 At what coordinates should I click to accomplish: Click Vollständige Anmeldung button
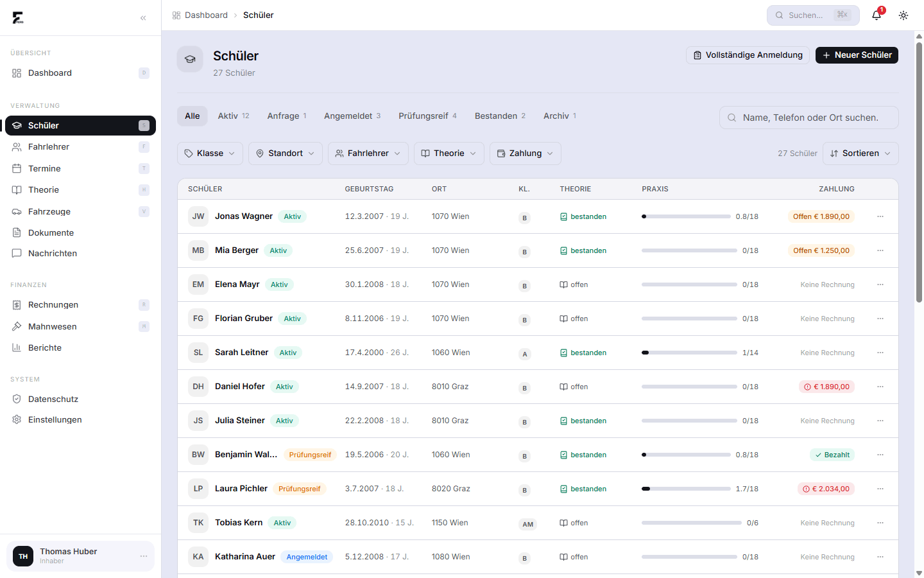point(748,55)
